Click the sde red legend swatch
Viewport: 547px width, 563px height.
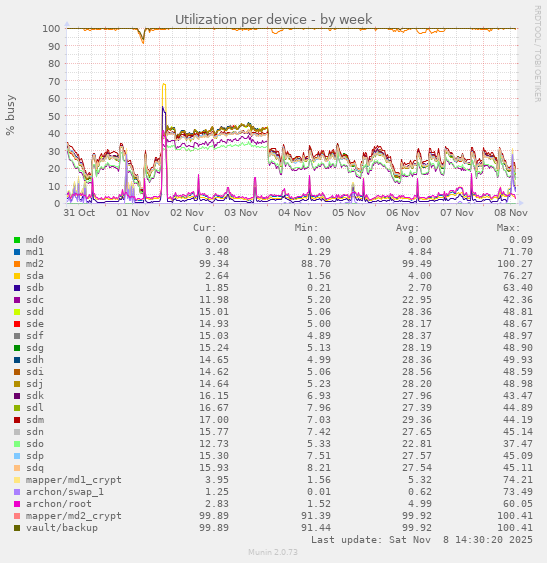[17, 324]
